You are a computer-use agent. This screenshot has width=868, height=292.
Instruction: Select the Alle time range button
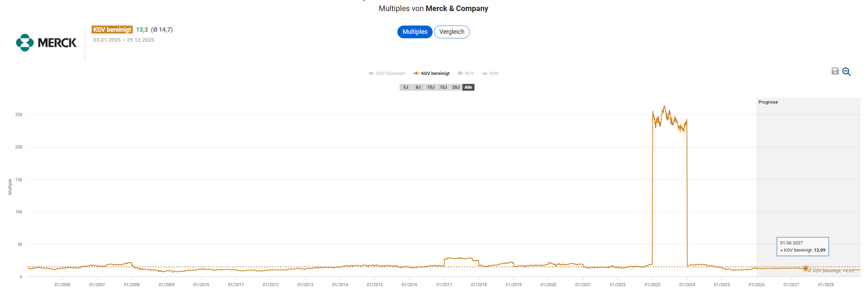468,87
